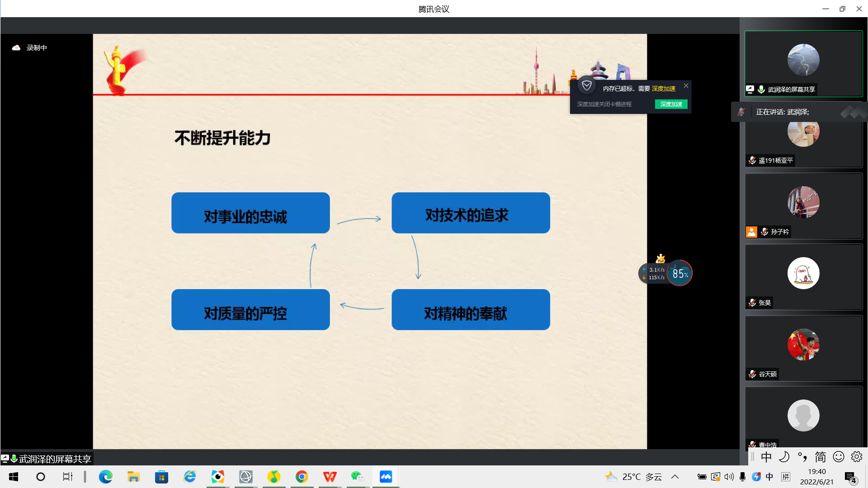The image size is (868, 488).
Task: Click the cloud recording status icon
Action: [x=16, y=47]
